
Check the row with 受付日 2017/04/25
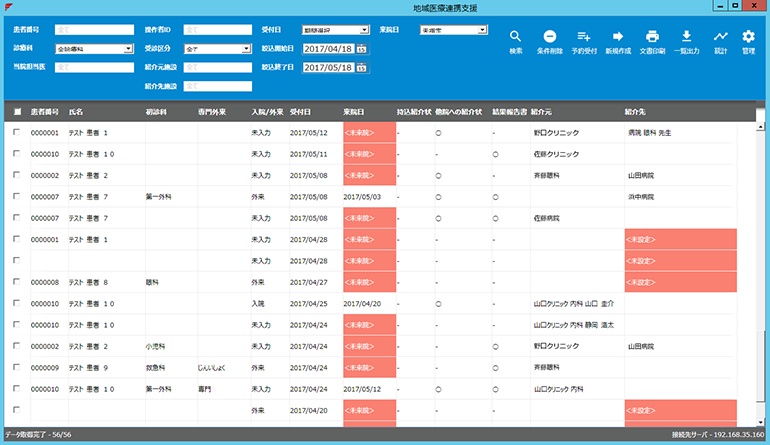tap(17, 303)
